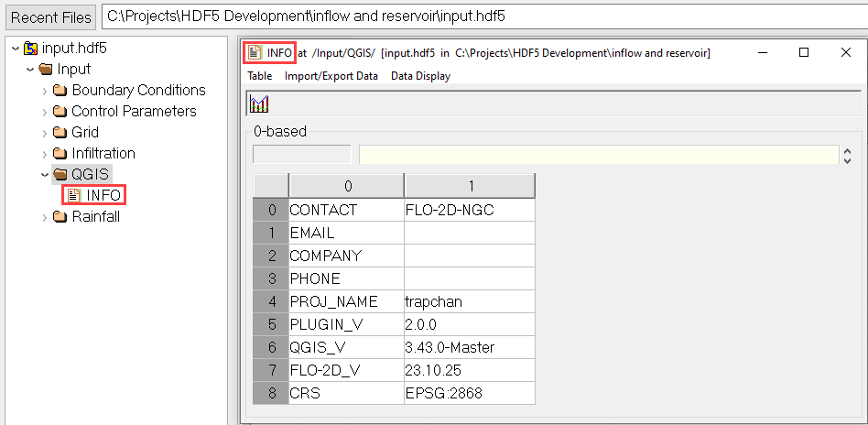The image size is (868, 425).
Task: Expand the Rainfall group
Action: tap(45, 217)
